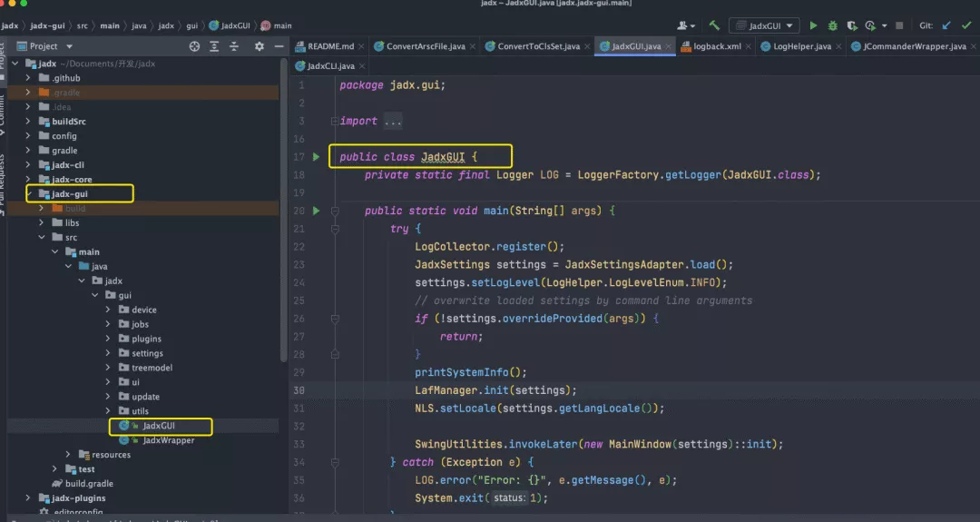Switch to the README.md tab
The height and width of the screenshot is (522, 980).
point(331,46)
